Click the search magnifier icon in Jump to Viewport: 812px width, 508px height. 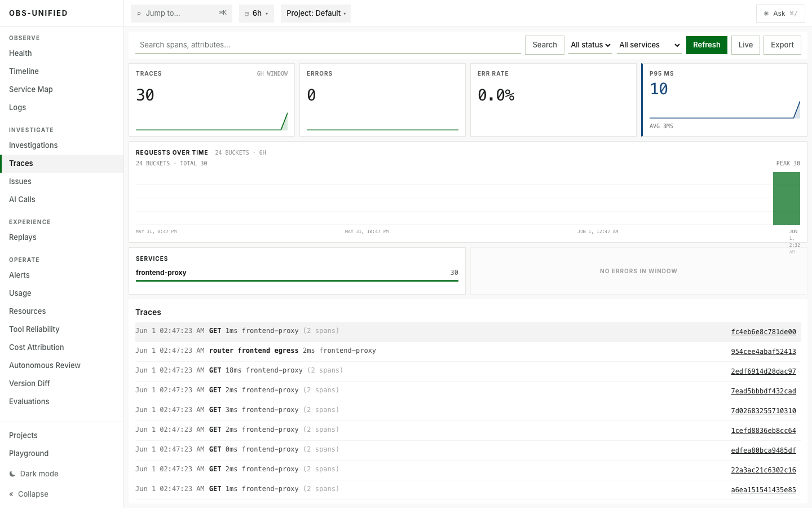(x=139, y=14)
